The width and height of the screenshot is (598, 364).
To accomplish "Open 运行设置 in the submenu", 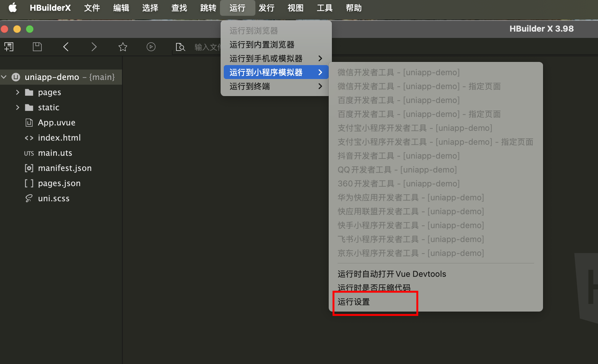I will tap(354, 302).
